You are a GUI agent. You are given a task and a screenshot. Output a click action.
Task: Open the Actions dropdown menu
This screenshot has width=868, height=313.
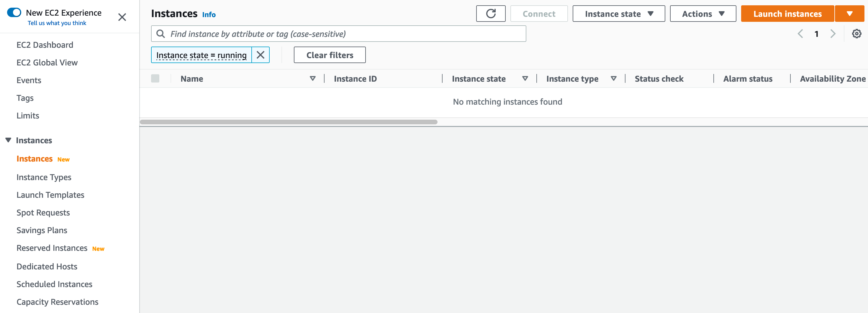[703, 14]
